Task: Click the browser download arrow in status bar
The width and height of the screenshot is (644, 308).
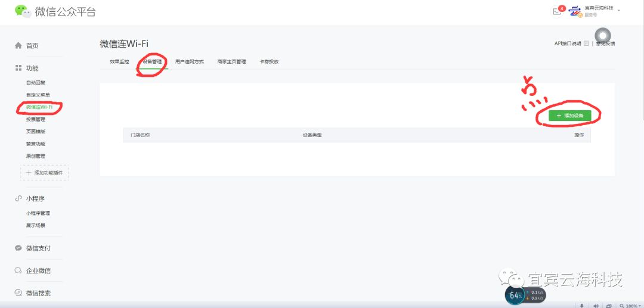Action: coord(582,305)
